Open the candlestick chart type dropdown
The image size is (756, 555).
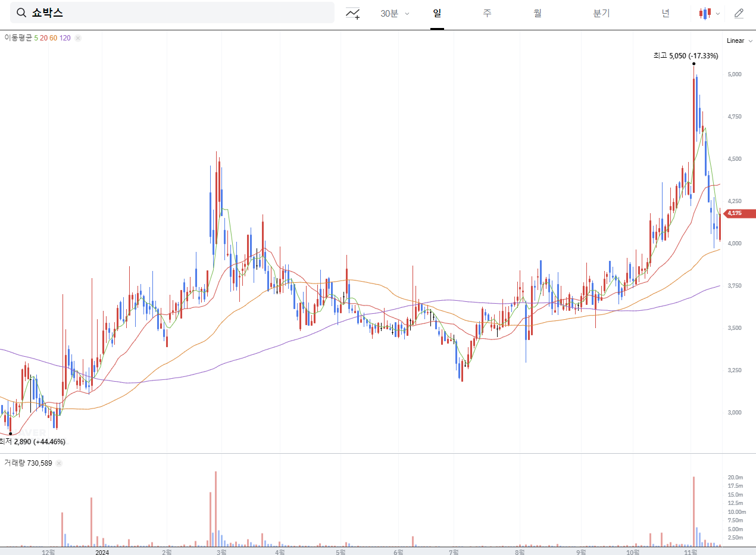point(710,13)
